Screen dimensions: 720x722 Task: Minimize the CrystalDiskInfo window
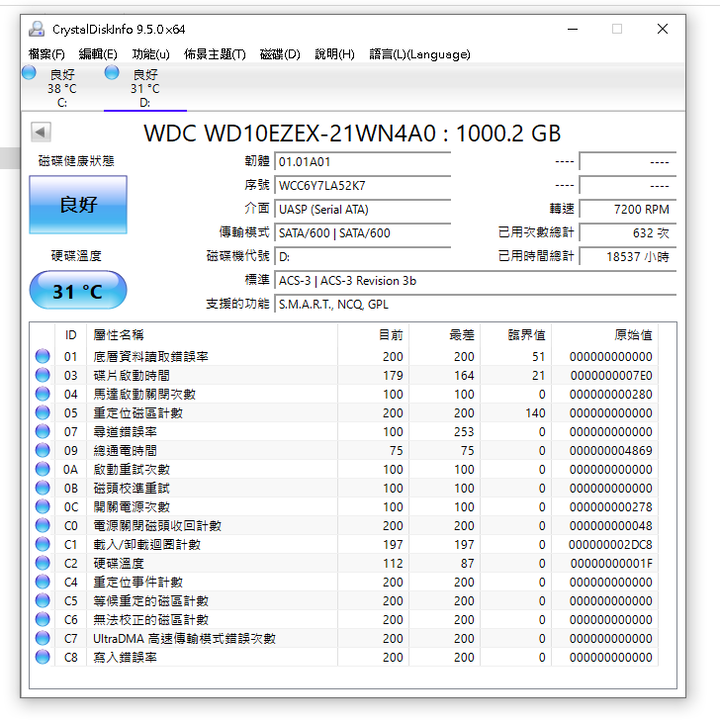[x=573, y=29]
